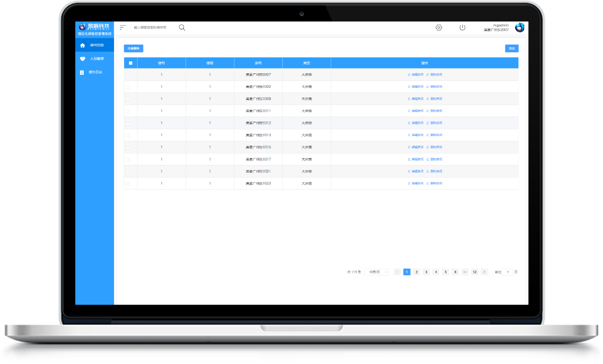The image size is (603, 364).
Task: Go to next page with right chevron
Action: pyautogui.click(x=484, y=272)
